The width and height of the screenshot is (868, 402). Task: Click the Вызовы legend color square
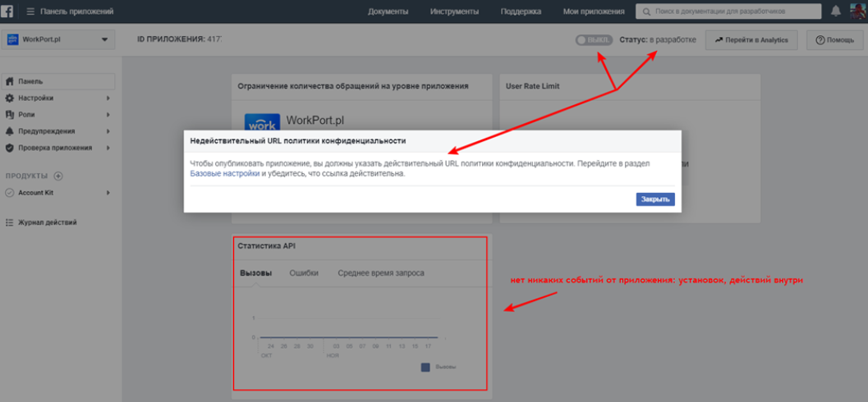pos(425,368)
